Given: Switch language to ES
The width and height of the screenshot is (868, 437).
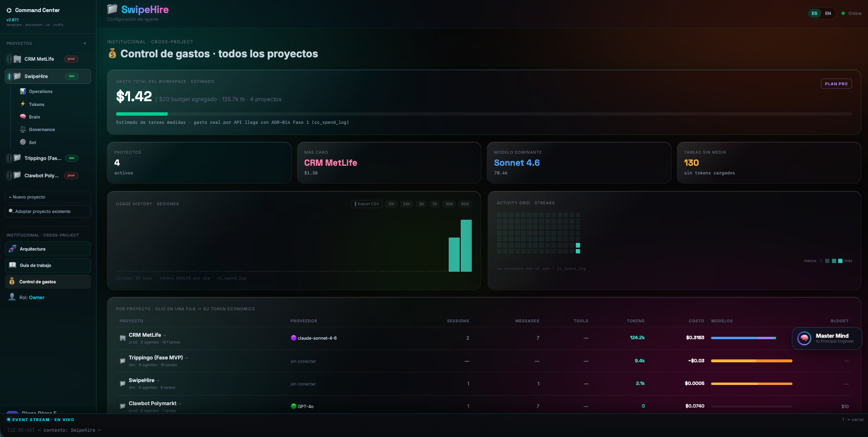Looking at the screenshot, I should 815,13.
